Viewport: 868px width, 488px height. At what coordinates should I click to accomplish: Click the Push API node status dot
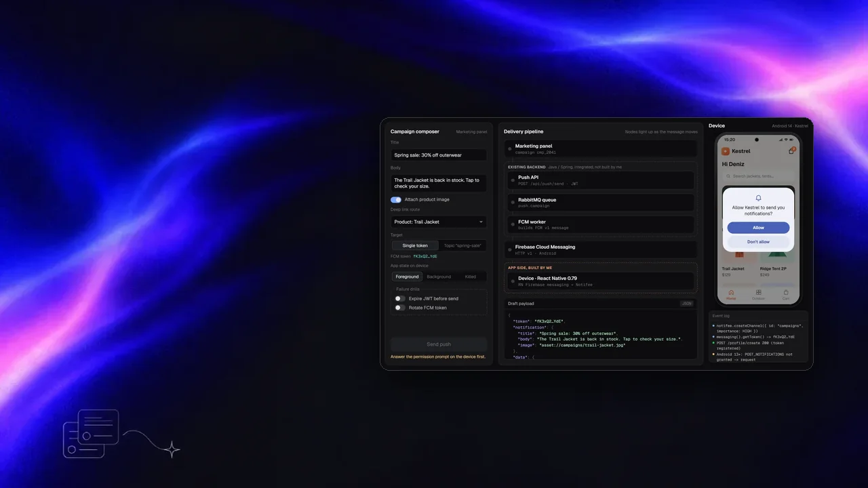[513, 180]
